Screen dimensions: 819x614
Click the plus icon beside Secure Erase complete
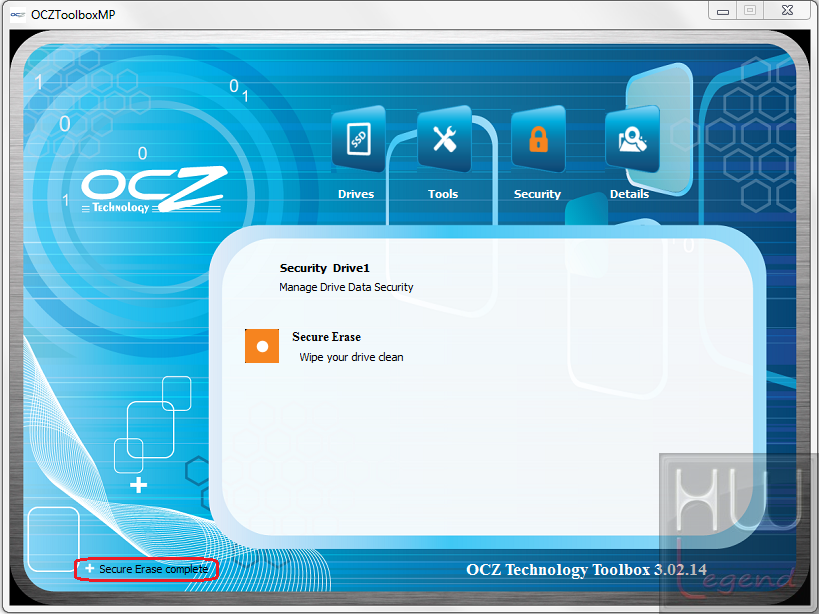pyautogui.click(x=89, y=568)
